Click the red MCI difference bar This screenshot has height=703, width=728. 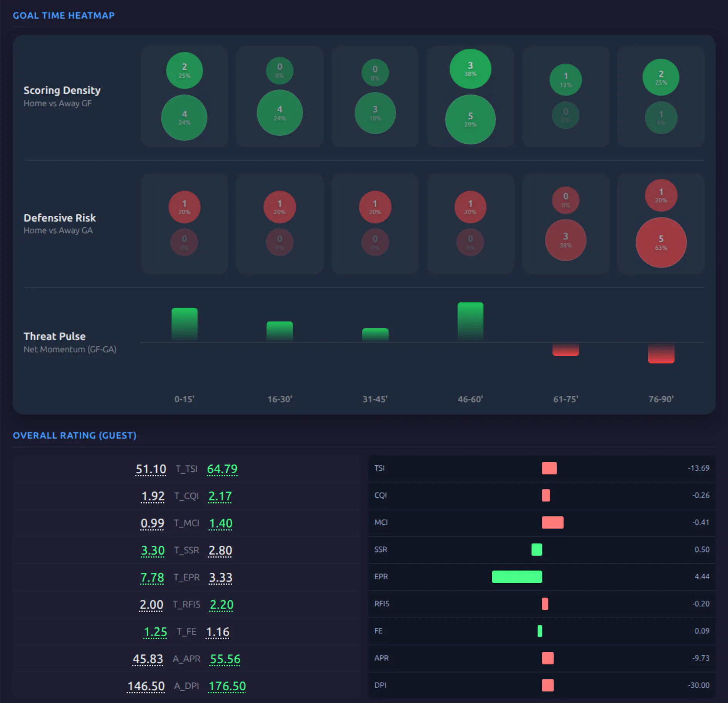pyautogui.click(x=553, y=523)
